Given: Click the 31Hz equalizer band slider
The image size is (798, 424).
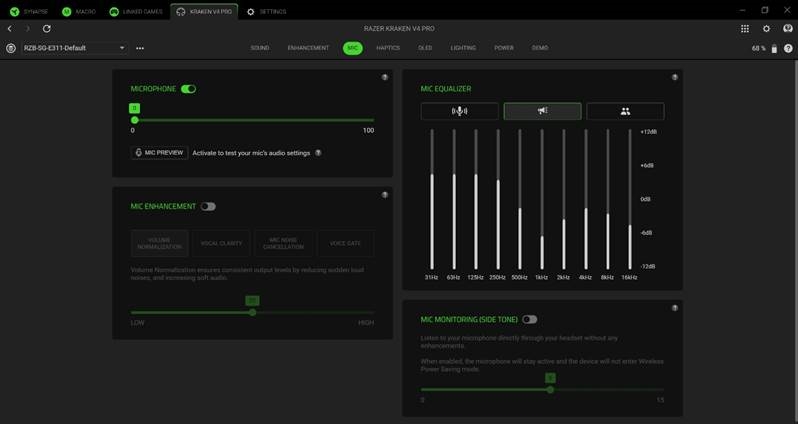Looking at the screenshot, I should click(x=432, y=199).
